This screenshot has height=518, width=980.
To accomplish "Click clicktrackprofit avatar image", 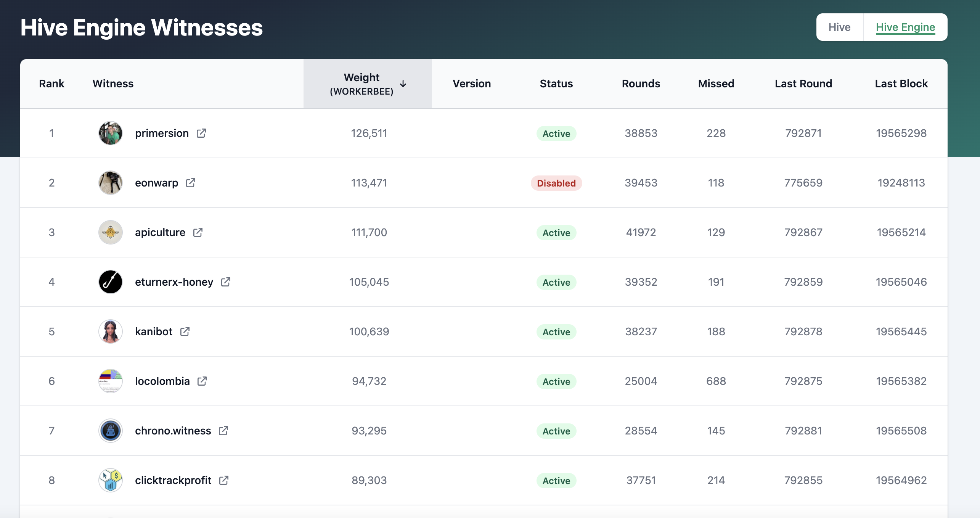I will click(111, 480).
